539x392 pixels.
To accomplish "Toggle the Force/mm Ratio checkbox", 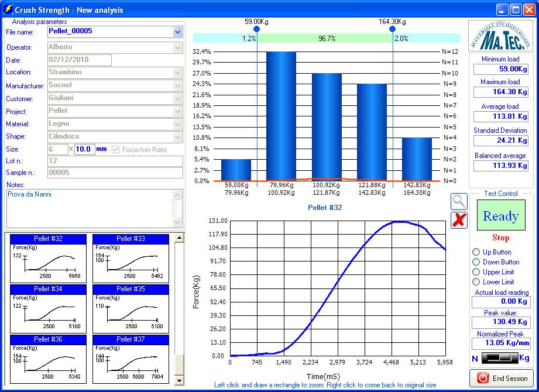I will pos(116,150).
